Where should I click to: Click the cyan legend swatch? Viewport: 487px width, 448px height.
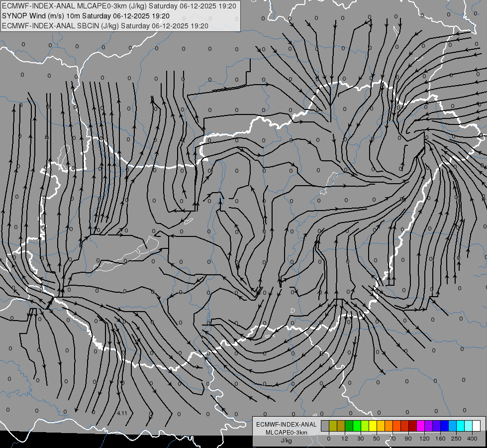[460, 426]
